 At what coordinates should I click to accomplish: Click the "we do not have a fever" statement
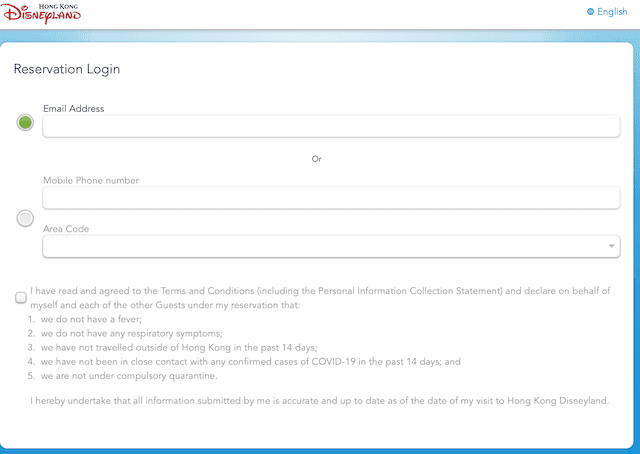pos(91,319)
